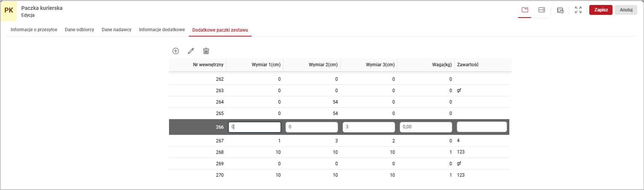Switch to Dane odbiorcy tab
Screen dimensions: 644x190
pyautogui.click(x=80, y=30)
